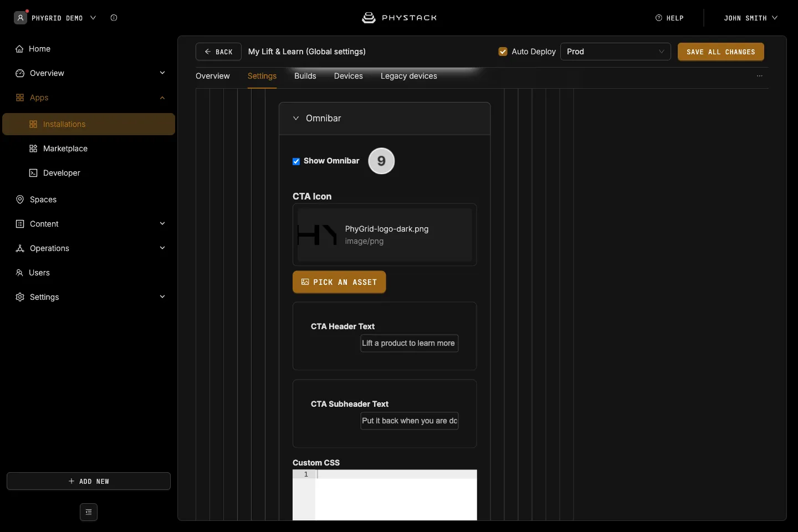Collapse the sidebar with the bottom toggle icon

click(x=89, y=512)
